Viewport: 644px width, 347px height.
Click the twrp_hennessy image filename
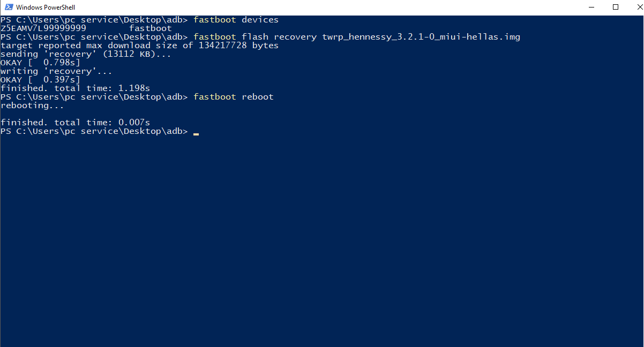point(421,37)
